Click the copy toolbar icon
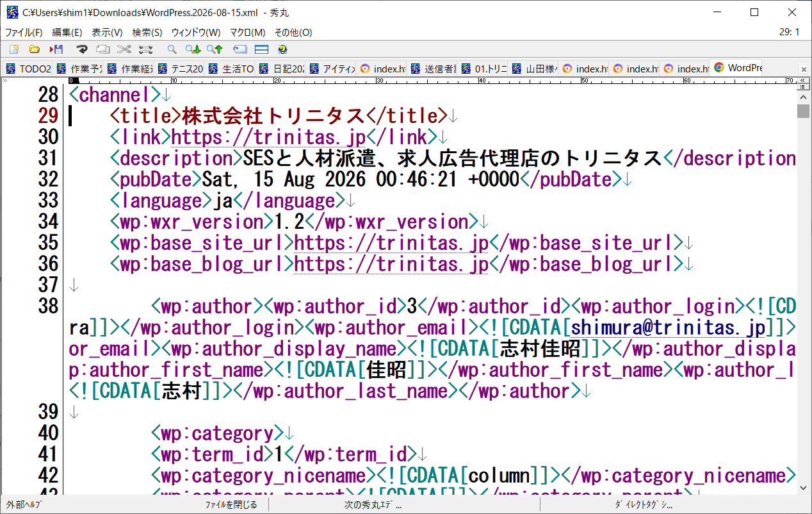 [102, 49]
